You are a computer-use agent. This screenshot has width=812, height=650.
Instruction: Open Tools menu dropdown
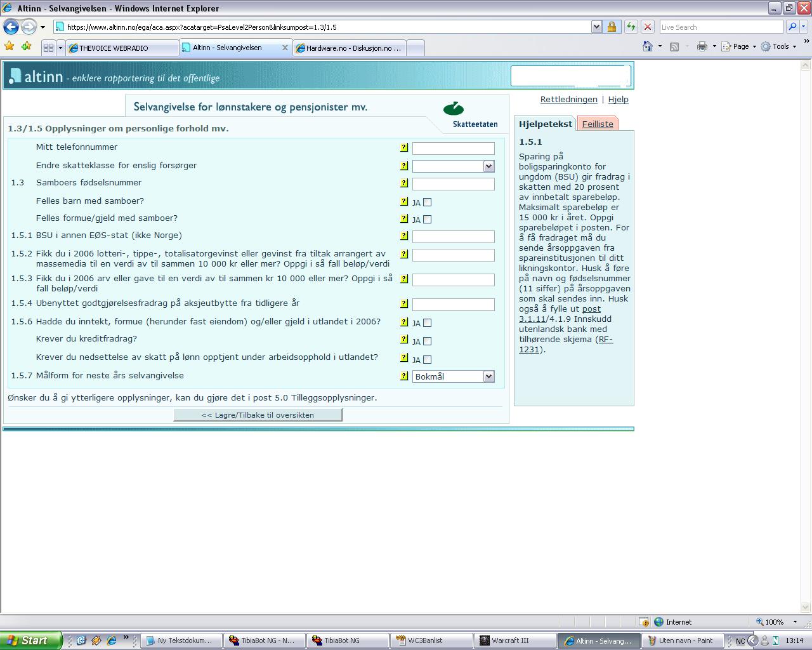click(x=779, y=46)
